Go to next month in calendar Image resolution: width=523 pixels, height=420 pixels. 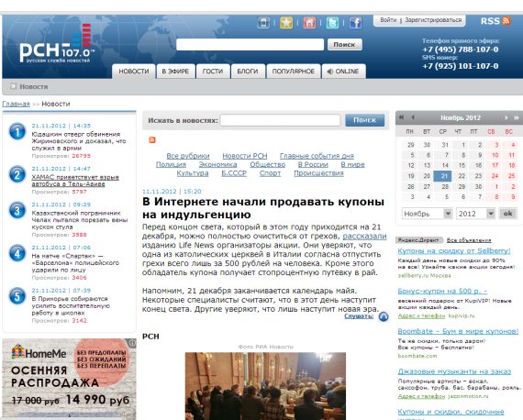point(506,117)
